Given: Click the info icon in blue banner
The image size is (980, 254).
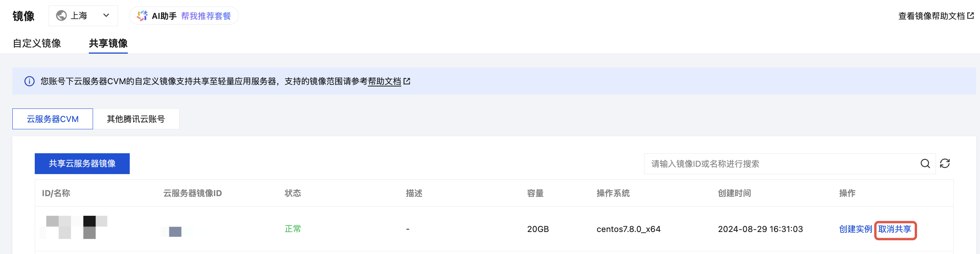Looking at the screenshot, I should pos(29,81).
